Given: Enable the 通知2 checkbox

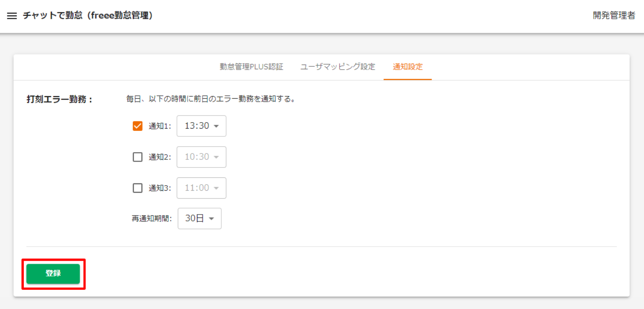Looking at the screenshot, I should tap(138, 157).
